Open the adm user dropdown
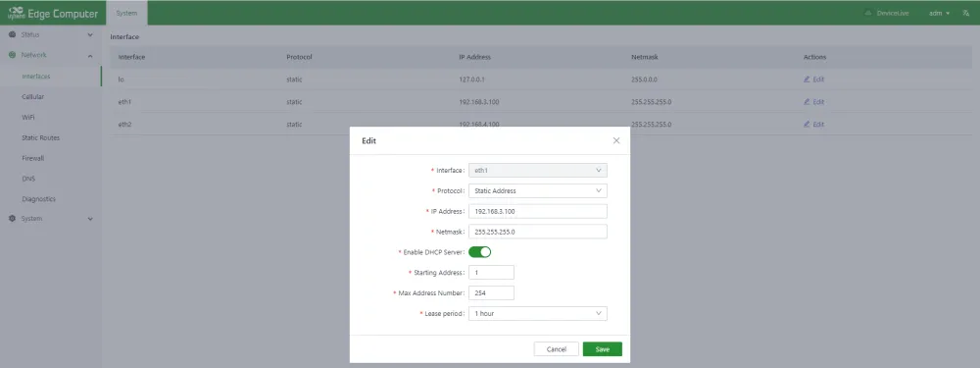Screen dimensions: 980x368 940,13
